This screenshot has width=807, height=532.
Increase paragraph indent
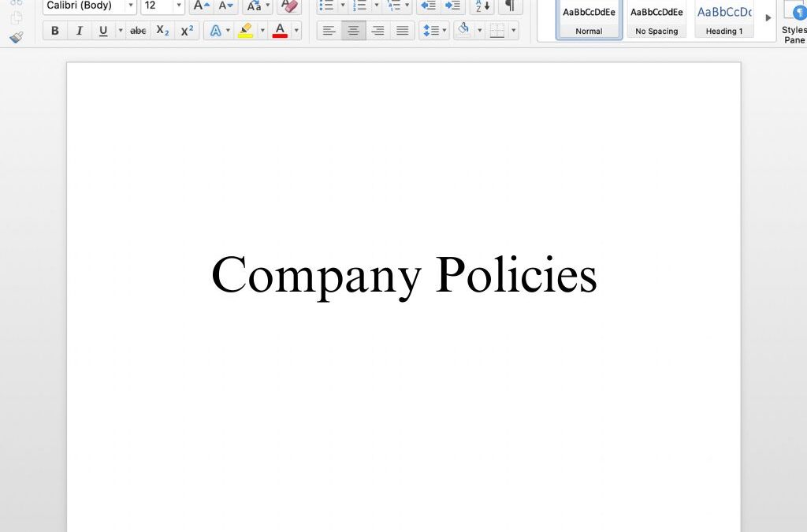(x=453, y=6)
